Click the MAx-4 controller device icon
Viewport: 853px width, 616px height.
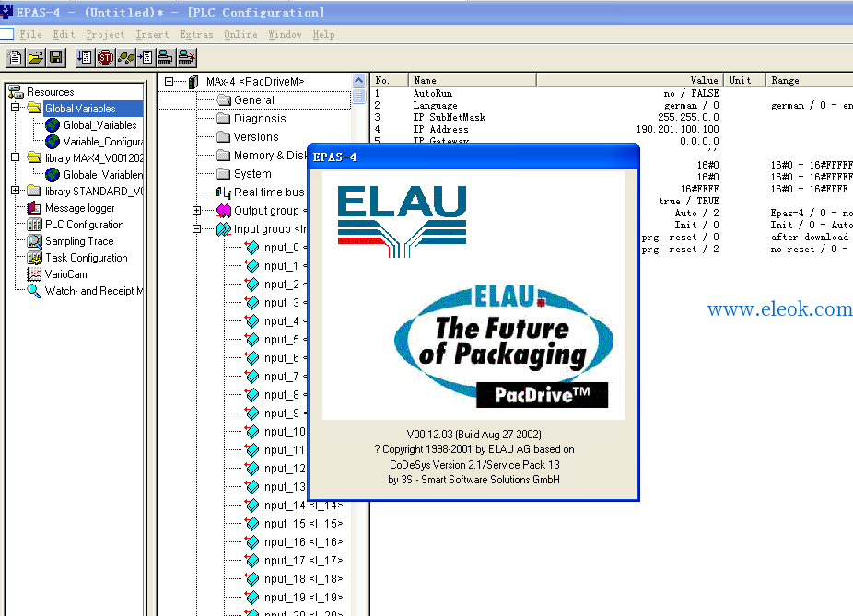(193, 82)
